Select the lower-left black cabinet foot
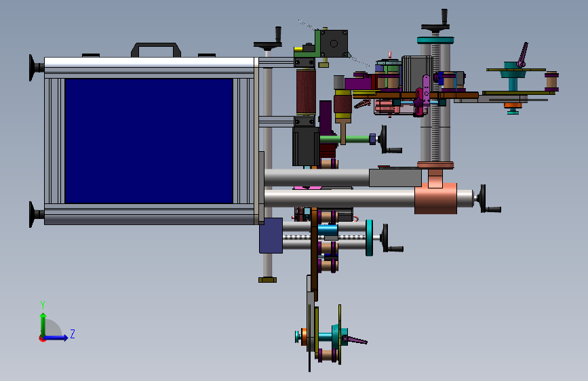 pyautogui.click(x=36, y=214)
